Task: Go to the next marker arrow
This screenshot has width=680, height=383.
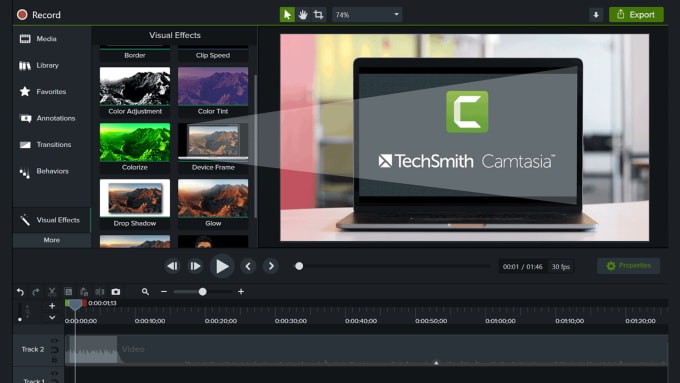Action: pyautogui.click(x=271, y=266)
